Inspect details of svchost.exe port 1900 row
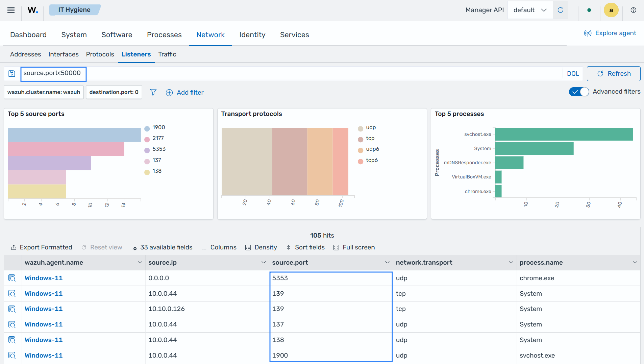This screenshot has width=644, height=364. [x=12, y=356]
